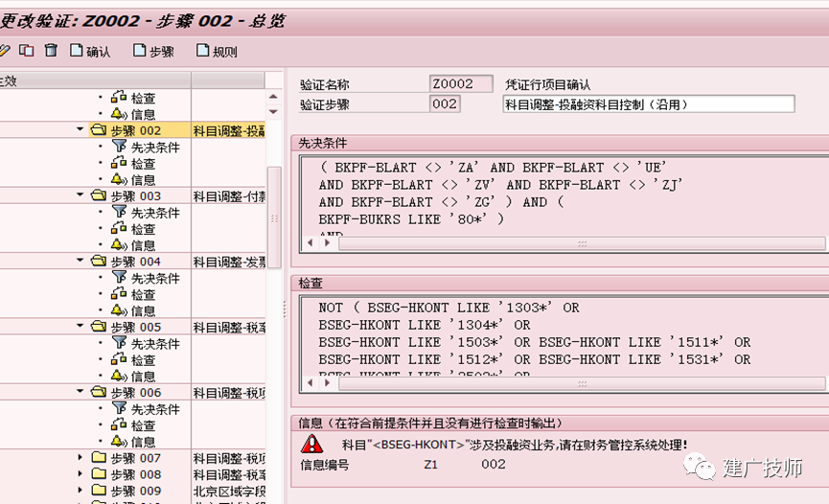Click 先决条件 funnel icon under 步骤 005
Screen dimensions: 829x504
click(x=119, y=343)
